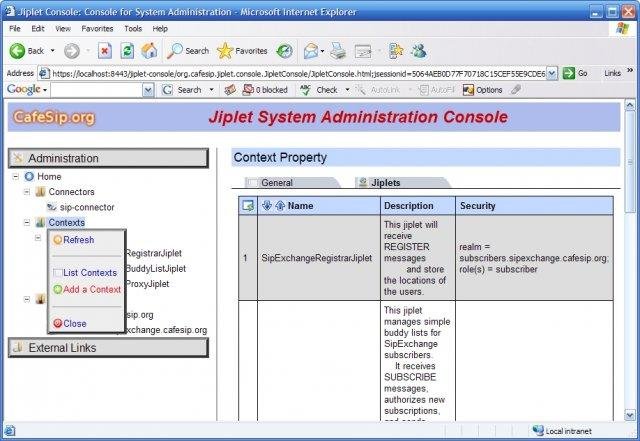Open the Search magnifier toolbar button
Viewport: 640px width, 441px height.
point(188,51)
